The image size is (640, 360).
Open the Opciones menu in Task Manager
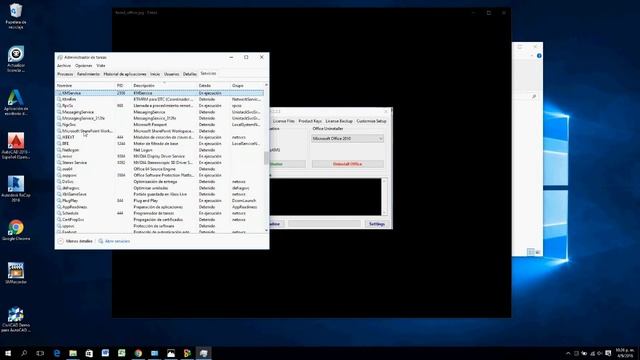click(x=84, y=66)
